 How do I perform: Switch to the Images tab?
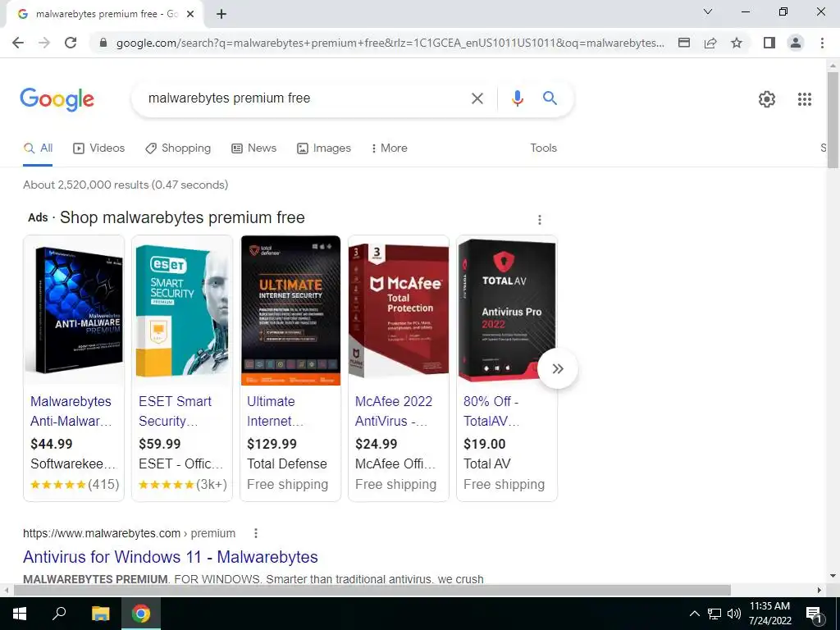coord(324,148)
